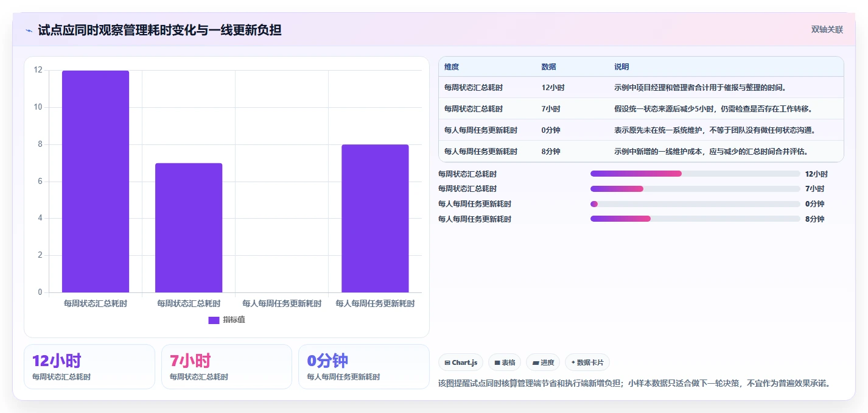
Task: Open the 12小时 data card
Action: click(x=89, y=367)
